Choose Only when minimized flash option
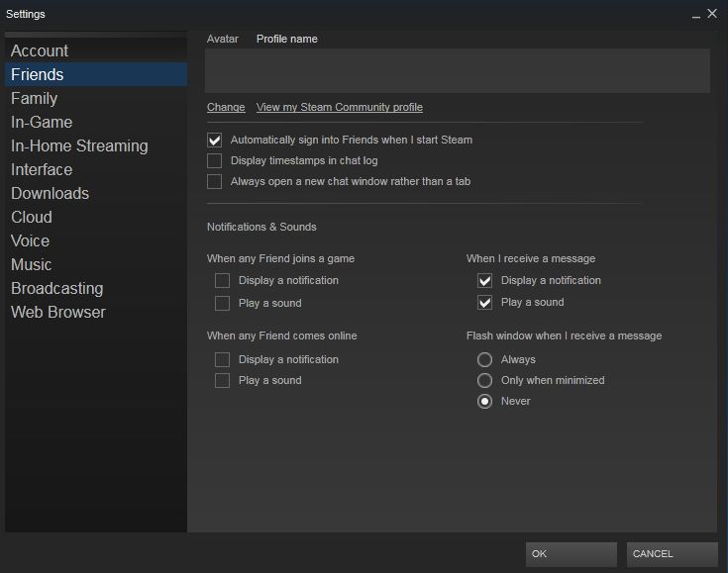 point(484,380)
